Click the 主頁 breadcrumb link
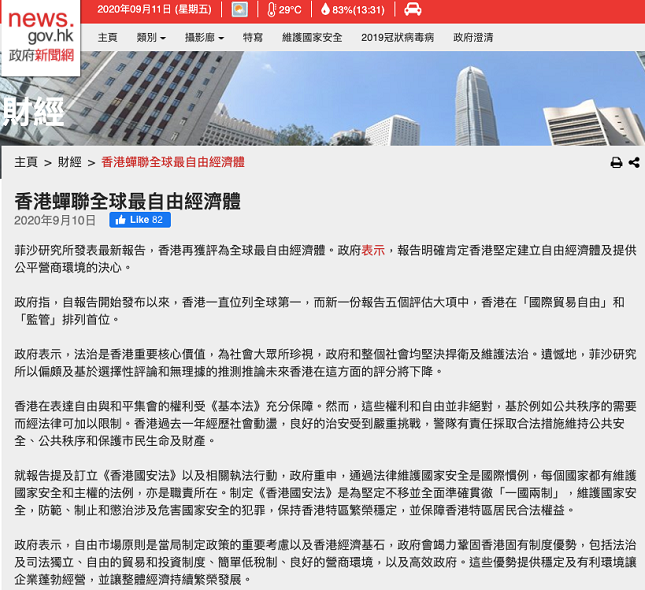Image resolution: width=645 pixels, height=590 pixels. point(26,162)
